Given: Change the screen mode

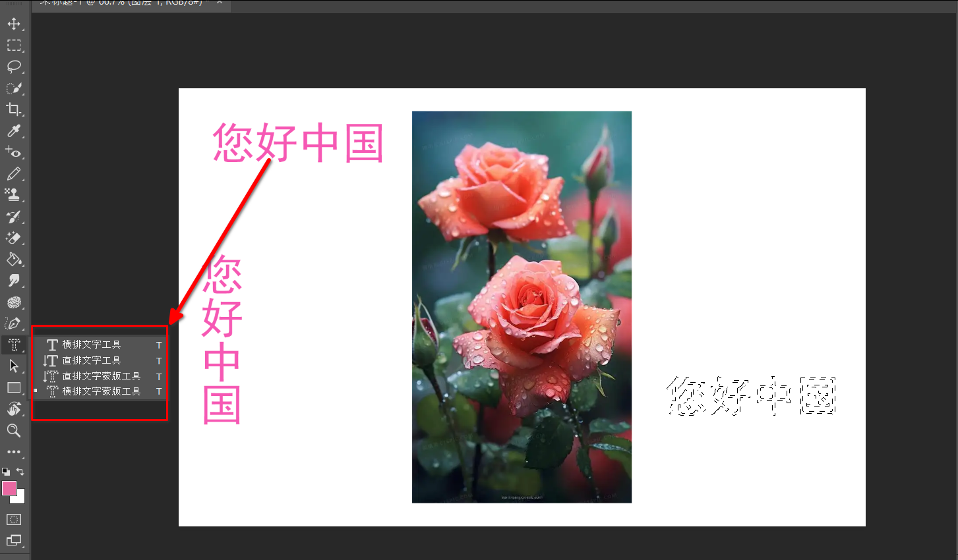Looking at the screenshot, I should 14,541.
